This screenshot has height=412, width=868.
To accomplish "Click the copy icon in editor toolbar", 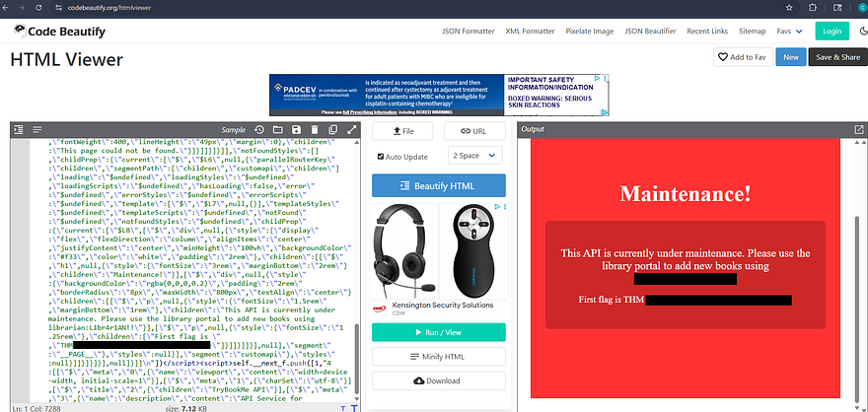I will (x=334, y=130).
